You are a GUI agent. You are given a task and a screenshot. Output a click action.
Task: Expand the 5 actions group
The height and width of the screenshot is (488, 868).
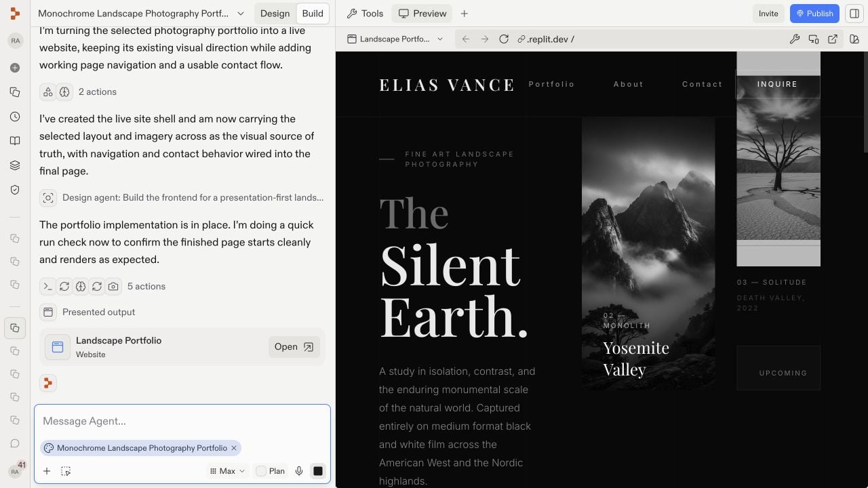(x=146, y=287)
